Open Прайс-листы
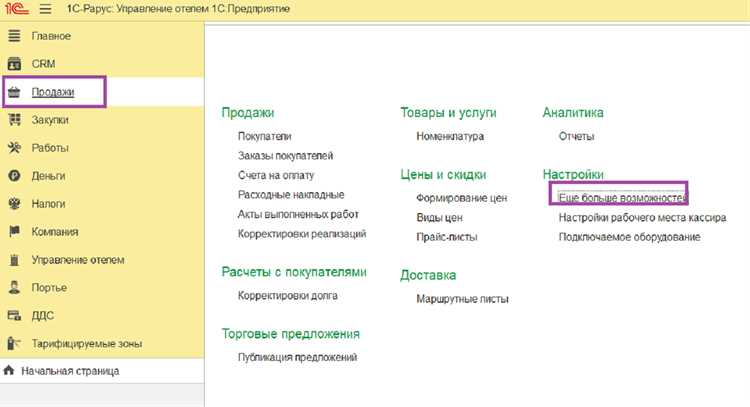The height and width of the screenshot is (407, 750). [447, 237]
